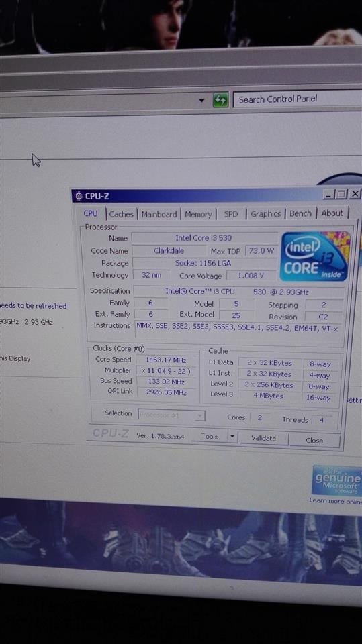Click the green refresh icon in address bar
This screenshot has height=644, width=362.
(x=220, y=100)
